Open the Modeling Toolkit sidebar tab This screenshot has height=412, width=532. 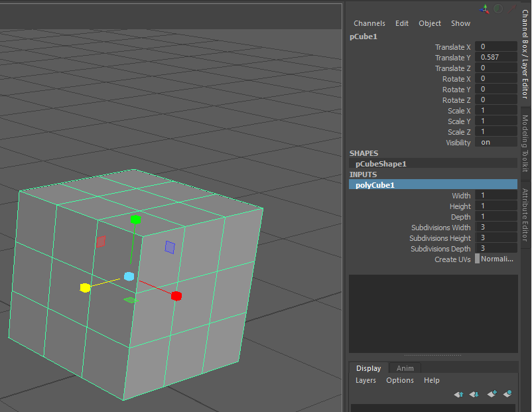coord(523,143)
